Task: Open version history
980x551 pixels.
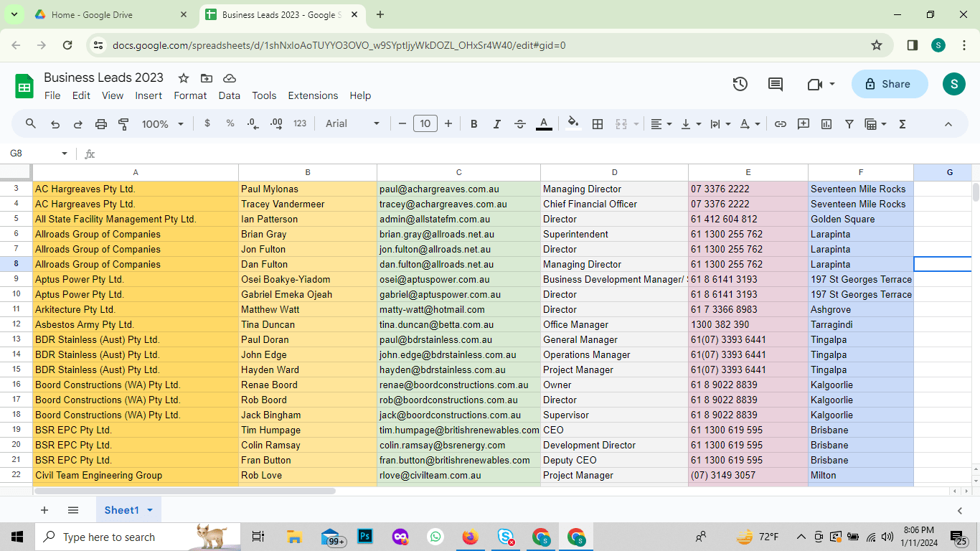Action: click(740, 84)
